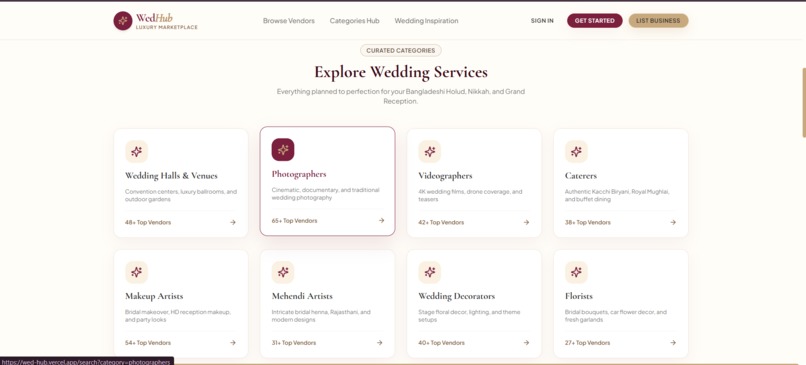Click the '54+ Top Vendors' text
806x365 pixels.
(148, 343)
